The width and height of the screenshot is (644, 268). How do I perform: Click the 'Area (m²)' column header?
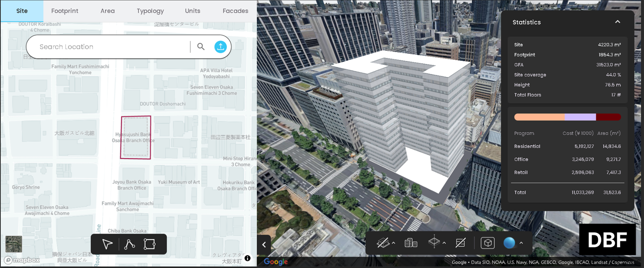click(x=609, y=133)
